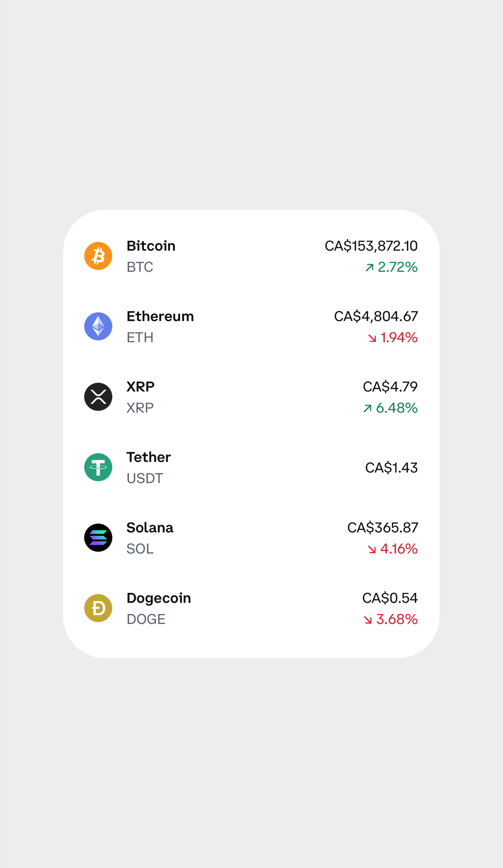Click the Solana gradient logo icon
Viewport: 503px width, 868px height.
(x=98, y=538)
